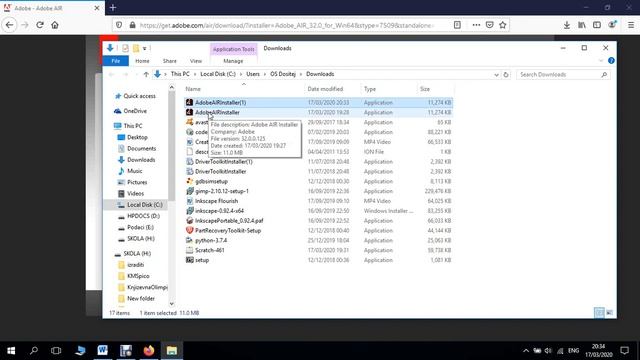Viewport: 640px width, 360px height.
Task: Open Quick Access Toolbar customize dropdown
Action: coord(144,48)
